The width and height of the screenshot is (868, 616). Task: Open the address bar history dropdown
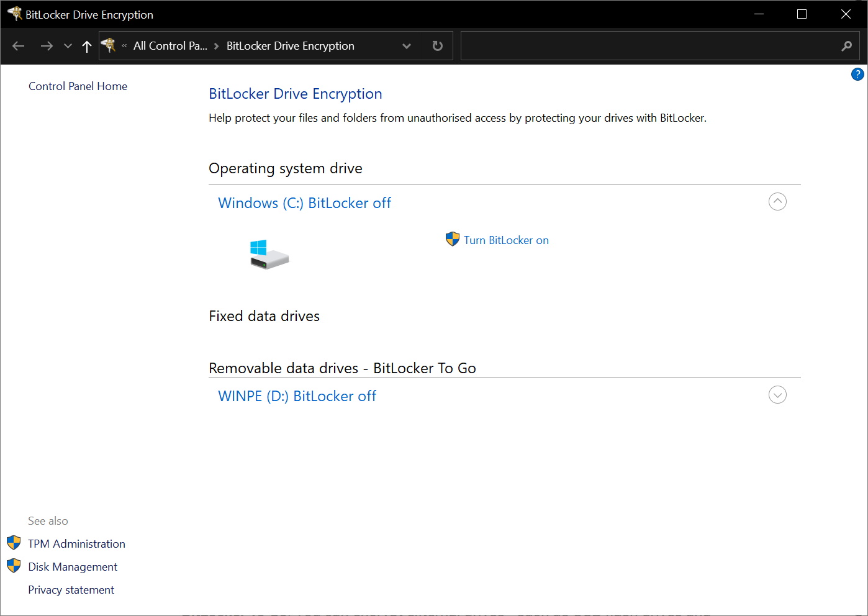[407, 46]
